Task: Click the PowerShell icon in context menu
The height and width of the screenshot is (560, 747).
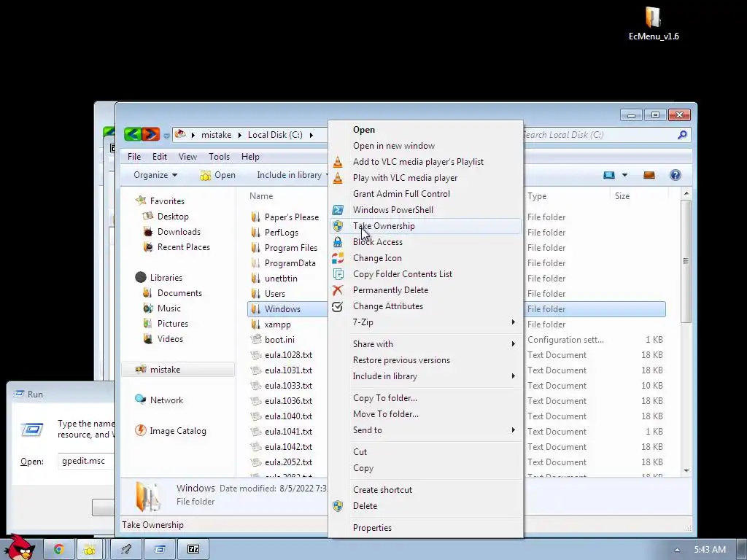Action: pos(338,210)
